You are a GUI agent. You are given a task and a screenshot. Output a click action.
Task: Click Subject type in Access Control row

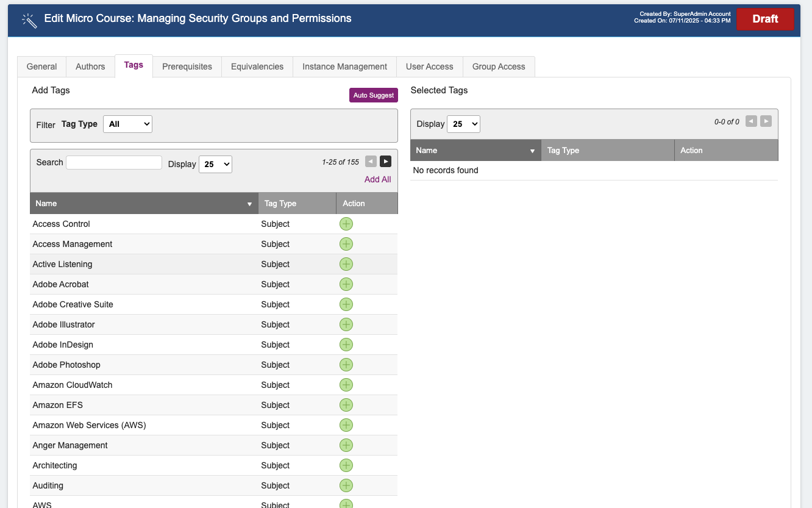click(x=276, y=224)
